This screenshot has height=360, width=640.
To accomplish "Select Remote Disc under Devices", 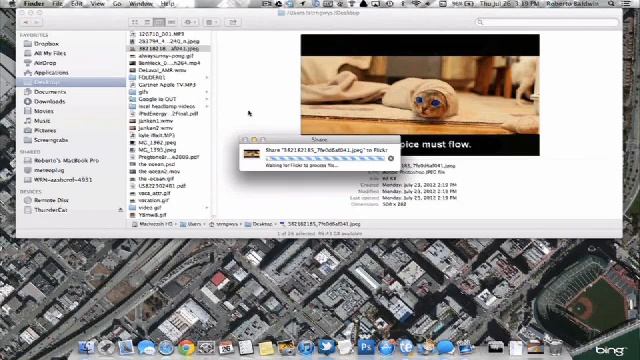I will coord(51,200).
